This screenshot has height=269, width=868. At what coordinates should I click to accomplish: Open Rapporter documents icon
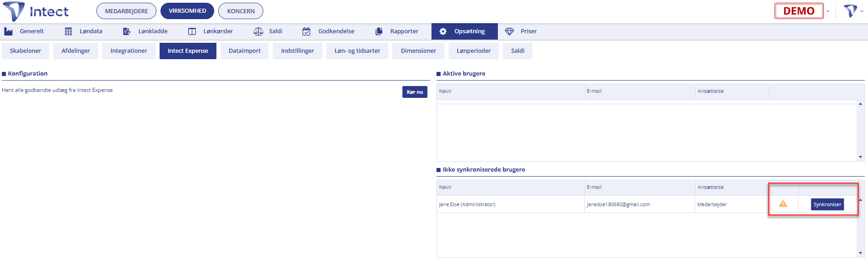379,31
